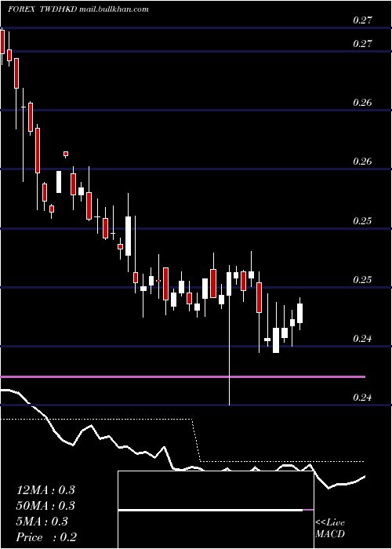Click inside the MACD histogram box
Viewport: 392px width, 549px height.
click(216, 510)
